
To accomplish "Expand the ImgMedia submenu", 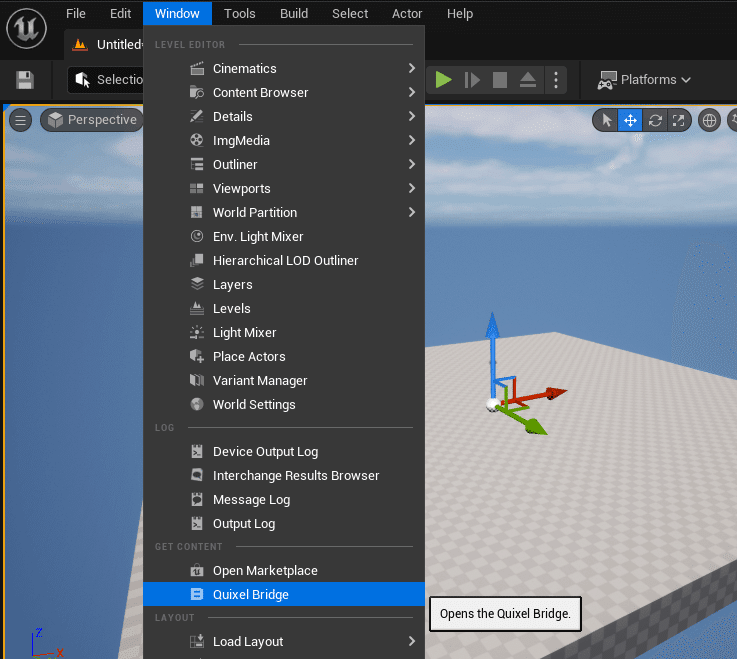I will coord(284,141).
